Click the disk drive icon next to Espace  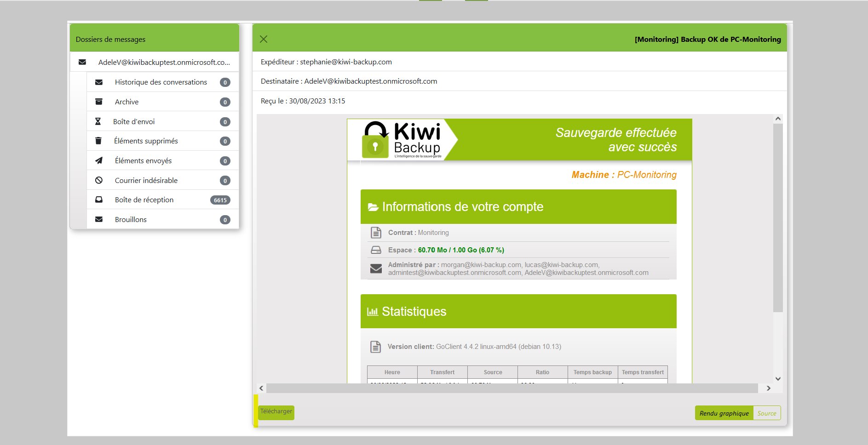376,250
